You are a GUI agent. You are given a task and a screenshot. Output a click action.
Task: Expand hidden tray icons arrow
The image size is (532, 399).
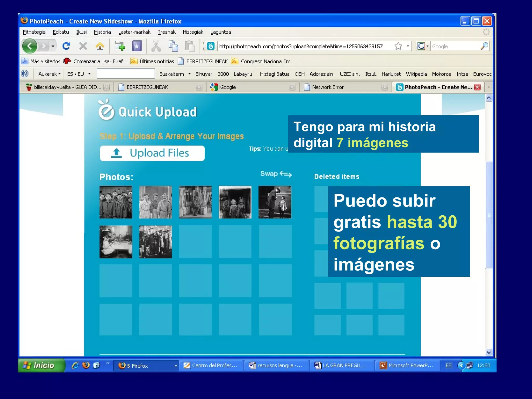461,365
